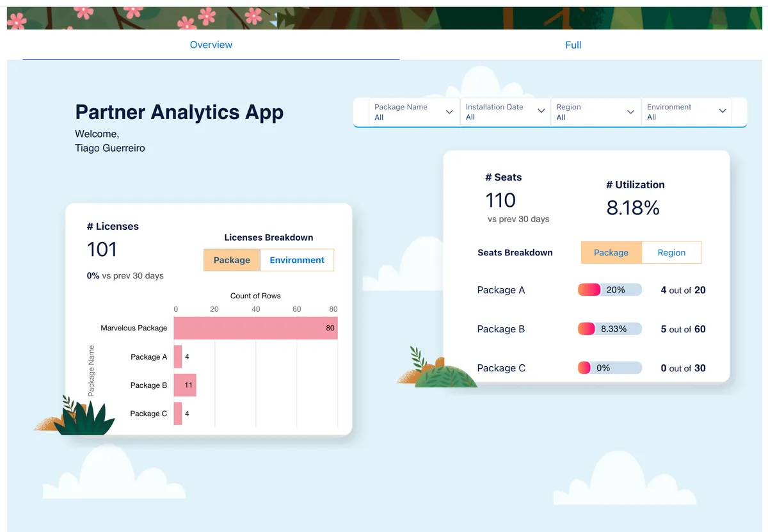Click the Package A chart bar
The height and width of the screenshot is (532, 768).
pyautogui.click(x=178, y=357)
